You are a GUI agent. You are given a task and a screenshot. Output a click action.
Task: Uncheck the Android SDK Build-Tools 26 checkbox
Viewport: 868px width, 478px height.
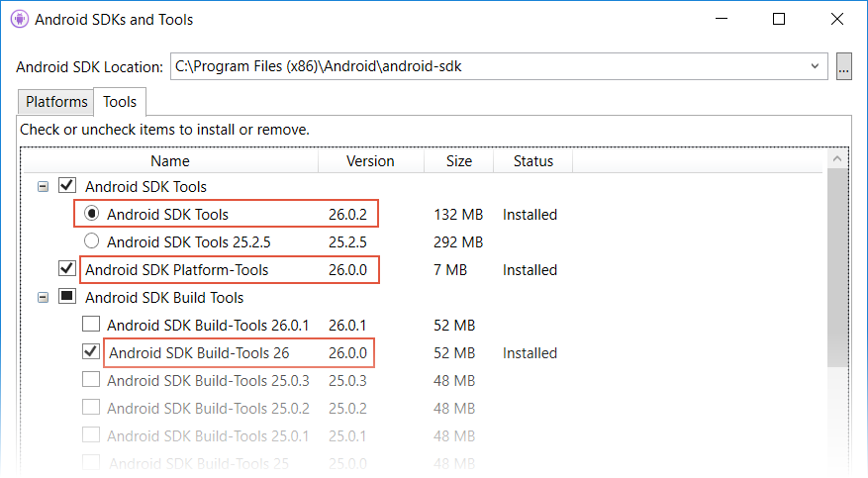(x=91, y=351)
